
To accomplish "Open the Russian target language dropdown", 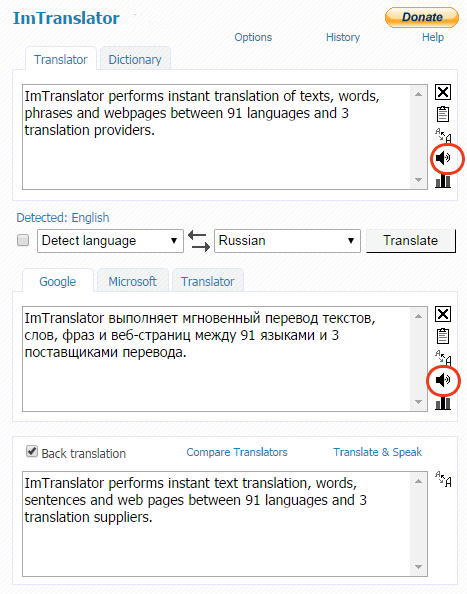I will click(x=287, y=241).
